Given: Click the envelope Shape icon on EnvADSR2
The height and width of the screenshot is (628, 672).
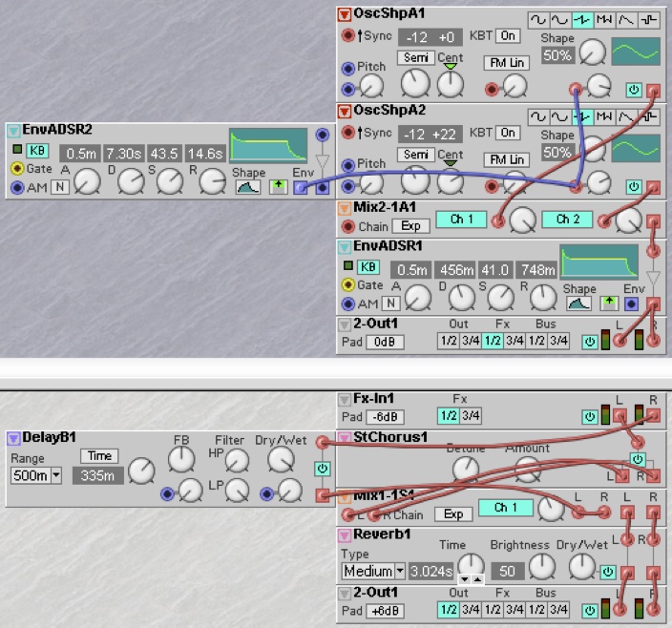Looking at the screenshot, I should coord(247,187).
